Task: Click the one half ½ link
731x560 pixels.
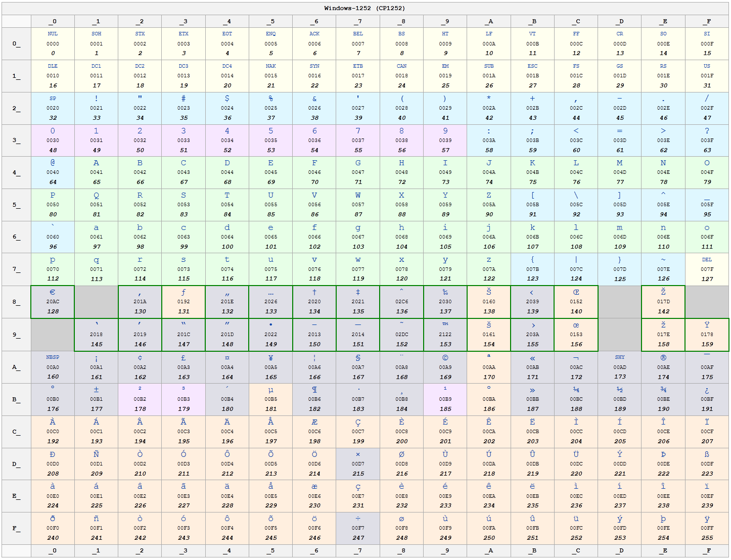Action: click(x=620, y=390)
